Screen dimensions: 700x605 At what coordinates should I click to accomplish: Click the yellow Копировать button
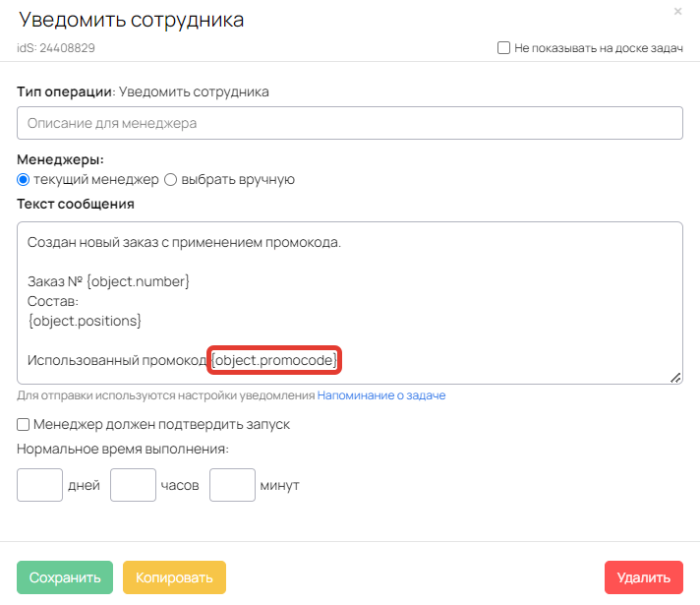(x=174, y=577)
